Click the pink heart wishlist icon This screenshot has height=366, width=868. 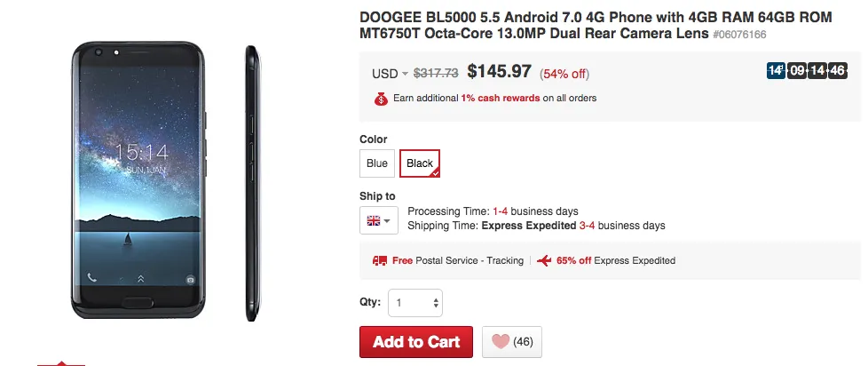[x=501, y=342]
